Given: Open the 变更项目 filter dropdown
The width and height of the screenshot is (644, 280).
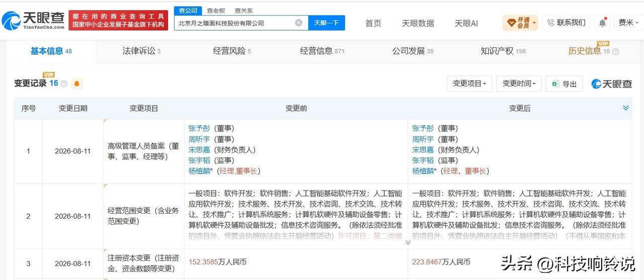Looking at the screenshot, I should pyautogui.click(x=469, y=83).
